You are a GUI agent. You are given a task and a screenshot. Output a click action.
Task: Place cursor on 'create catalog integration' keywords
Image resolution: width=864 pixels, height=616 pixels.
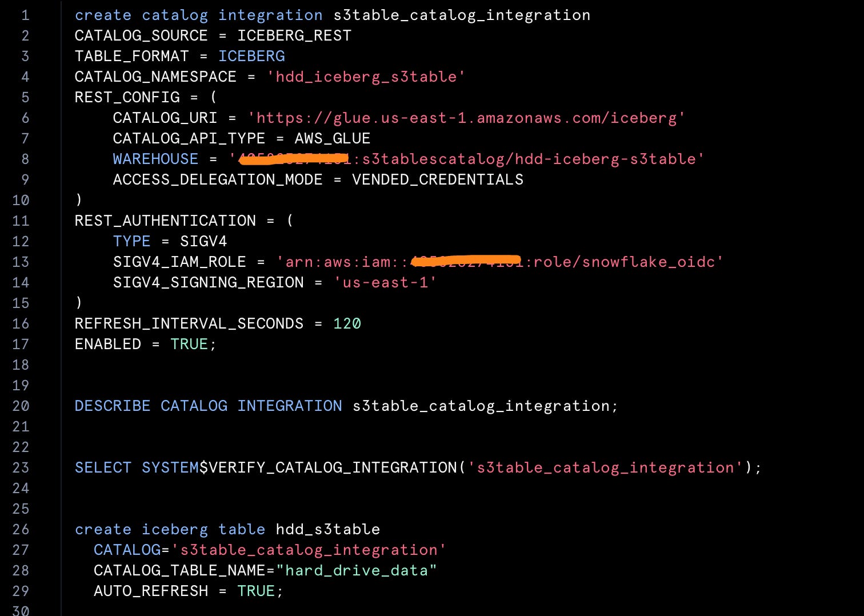pos(199,15)
